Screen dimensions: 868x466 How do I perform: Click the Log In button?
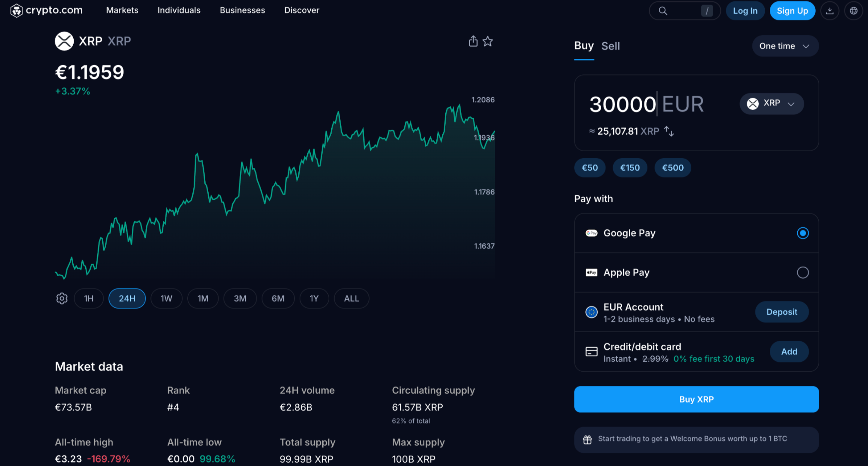tap(745, 11)
